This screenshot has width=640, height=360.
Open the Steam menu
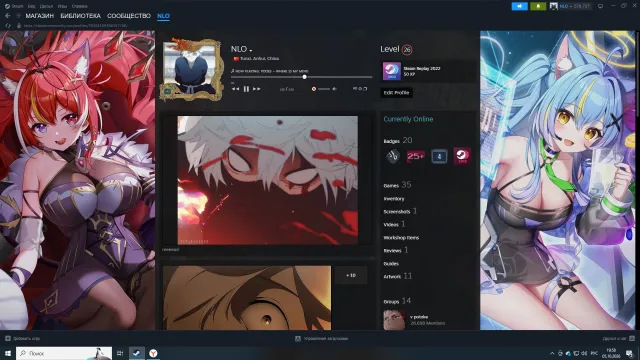[14, 6]
